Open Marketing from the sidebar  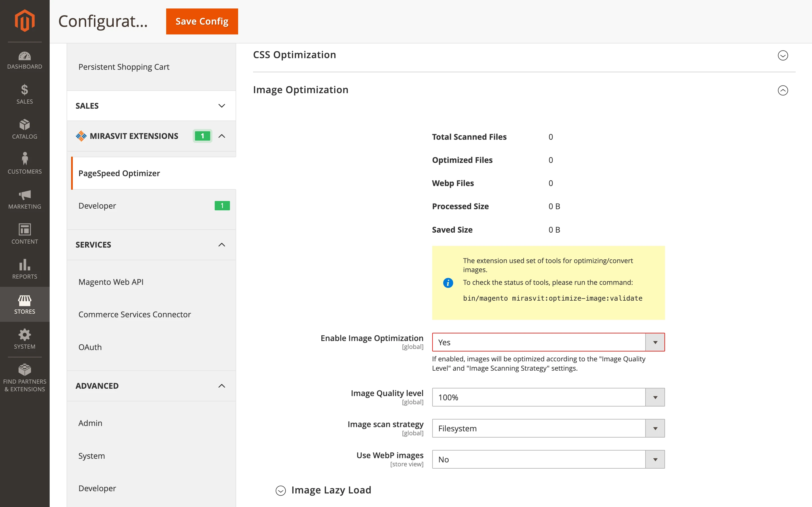(x=25, y=200)
